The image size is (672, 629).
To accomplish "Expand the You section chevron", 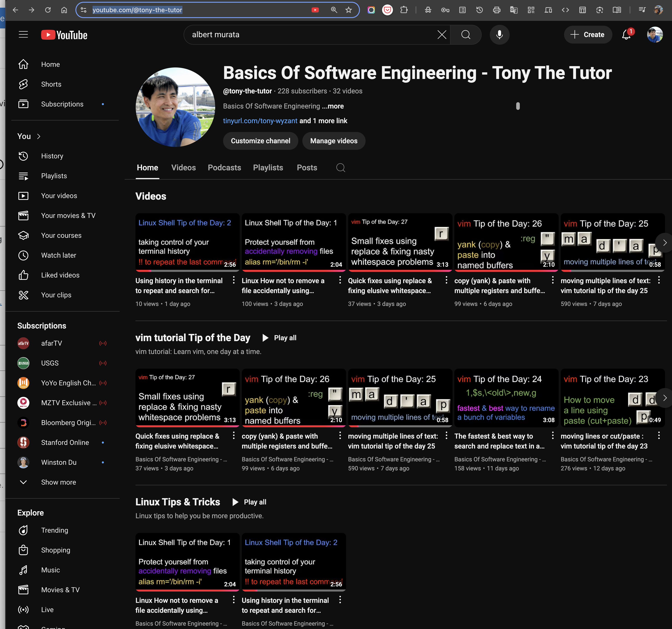I will (39, 136).
